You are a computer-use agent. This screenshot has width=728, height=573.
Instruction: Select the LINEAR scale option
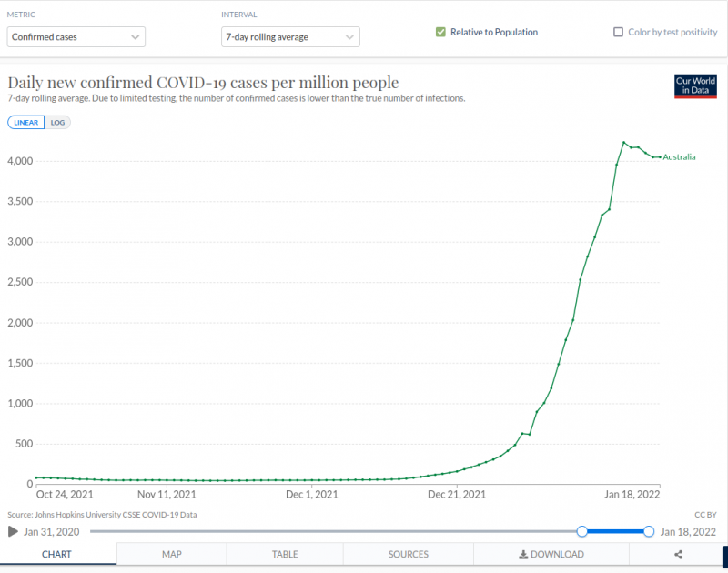25,122
